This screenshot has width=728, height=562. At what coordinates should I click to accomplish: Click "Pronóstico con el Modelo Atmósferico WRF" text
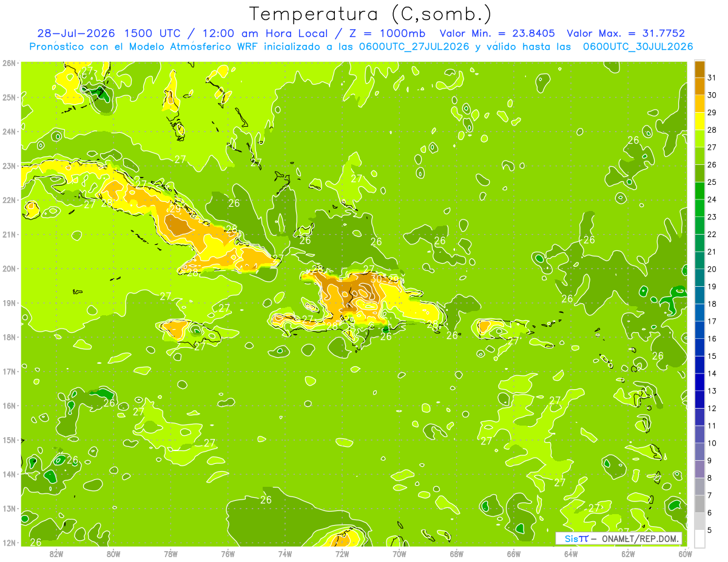coord(144,46)
